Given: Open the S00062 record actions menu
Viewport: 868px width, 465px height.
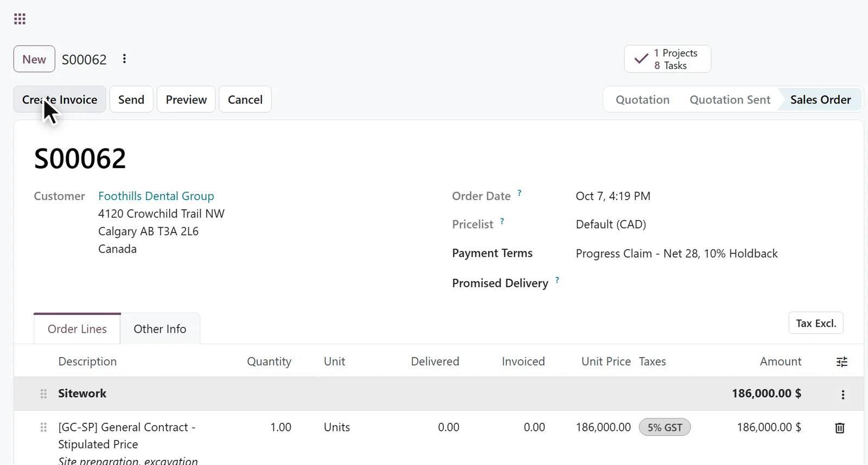Looking at the screenshot, I should (124, 59).
